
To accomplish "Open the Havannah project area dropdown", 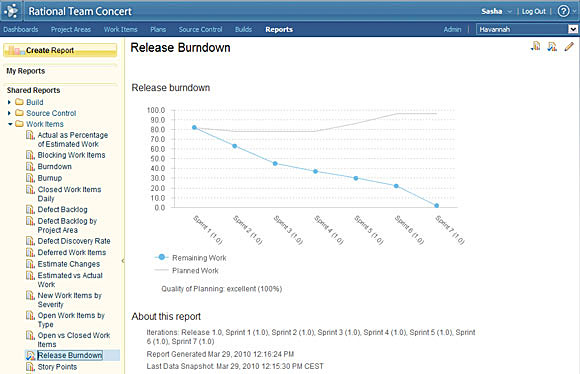I will pyautogui.click(x=573, y=29).
